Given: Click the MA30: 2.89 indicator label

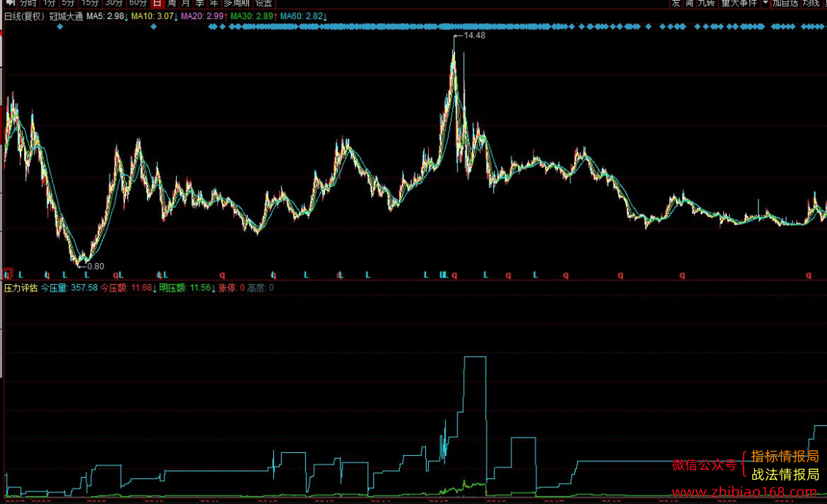Looking at the screenshot, I should (x=254, y=16).
